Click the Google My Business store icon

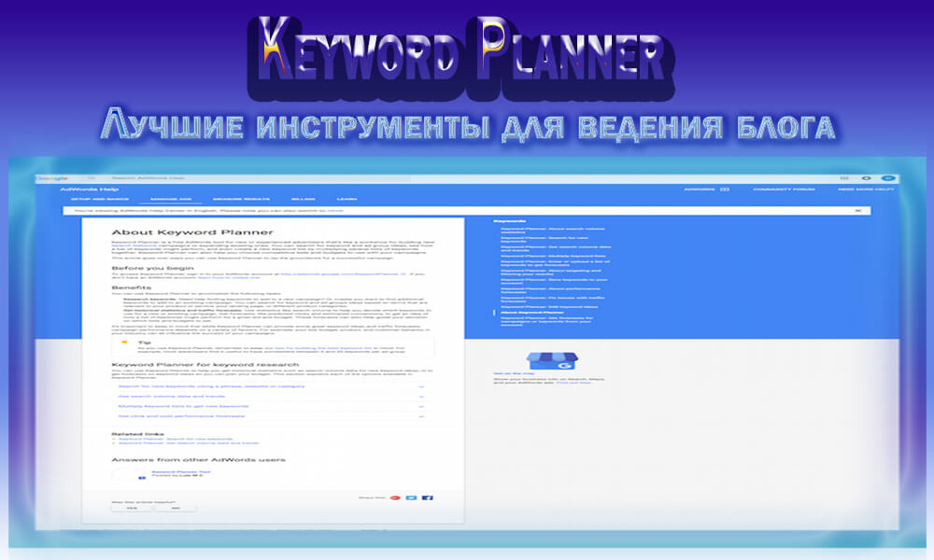coord(552,360)
